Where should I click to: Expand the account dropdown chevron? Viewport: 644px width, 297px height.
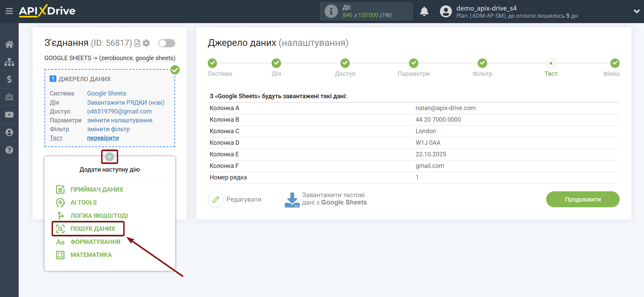[637, 11]
